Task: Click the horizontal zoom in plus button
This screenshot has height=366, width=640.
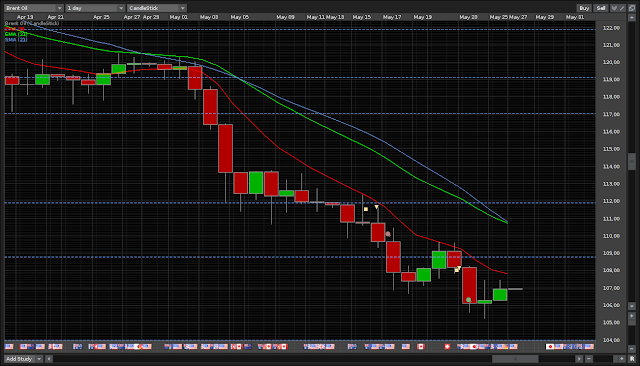Action: (x=622, y=359)
